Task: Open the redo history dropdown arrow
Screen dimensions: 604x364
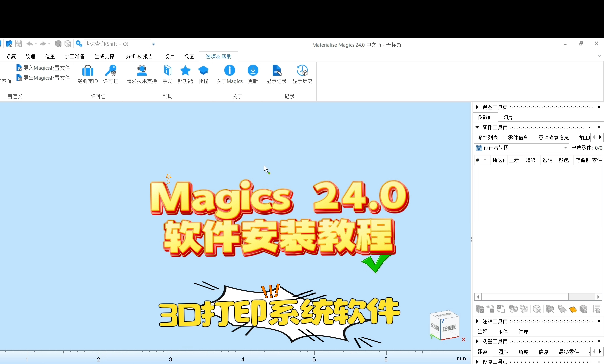Action: pyautogui.click(x=49, y=44)
